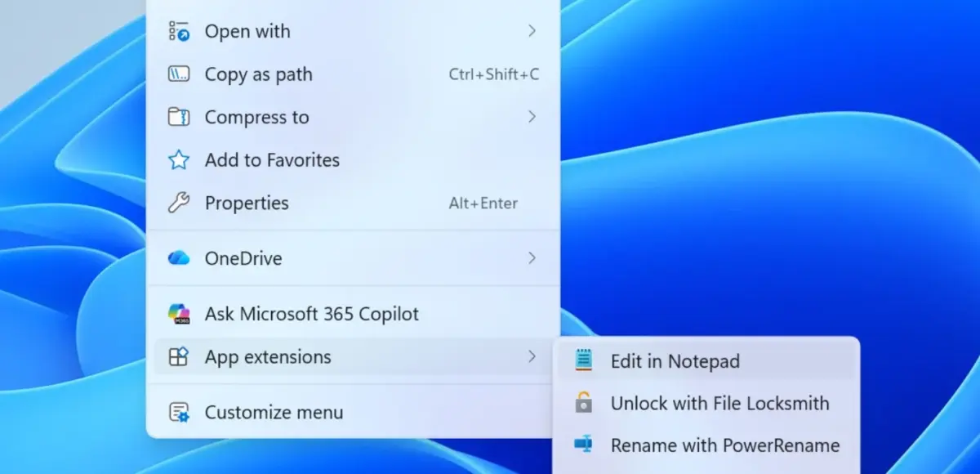The image size is (980, 474).
Task: Expand the Compress to submenu arrow
Action: pos(532,117)
